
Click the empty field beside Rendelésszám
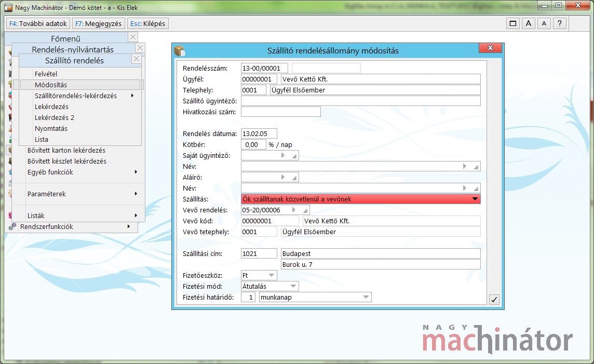pyautogui.click(x=326, y=68)
